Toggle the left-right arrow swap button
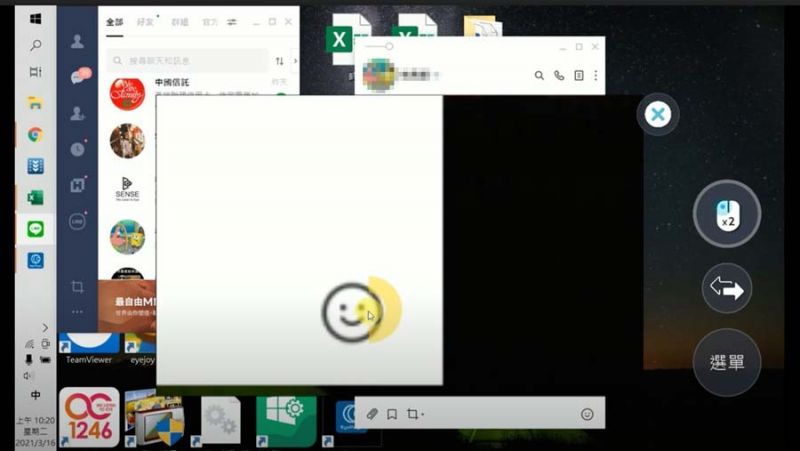This screenshot has width=800, height=451. click(727, 289)
